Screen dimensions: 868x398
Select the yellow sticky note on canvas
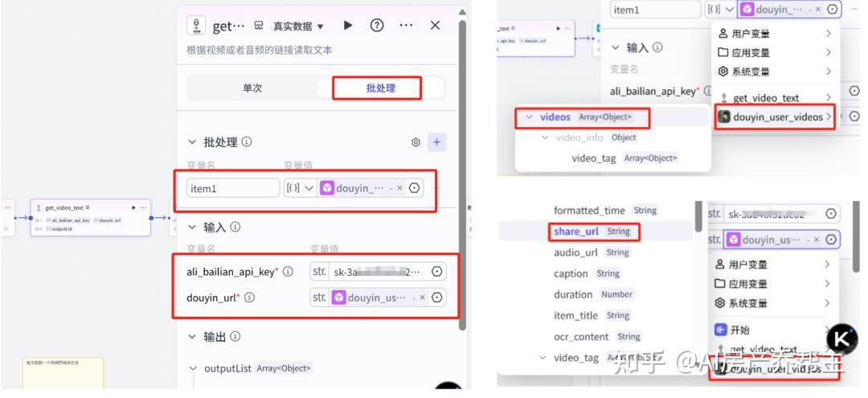[63, 373]
